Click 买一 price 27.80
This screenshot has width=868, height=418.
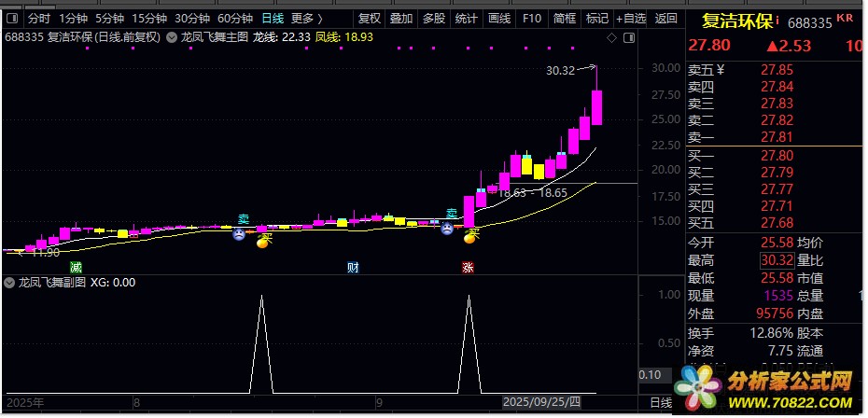click(x=777, y=156)
